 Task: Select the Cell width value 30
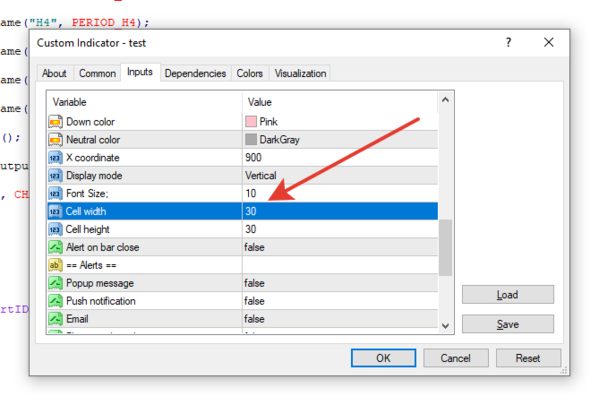[251, 211]
